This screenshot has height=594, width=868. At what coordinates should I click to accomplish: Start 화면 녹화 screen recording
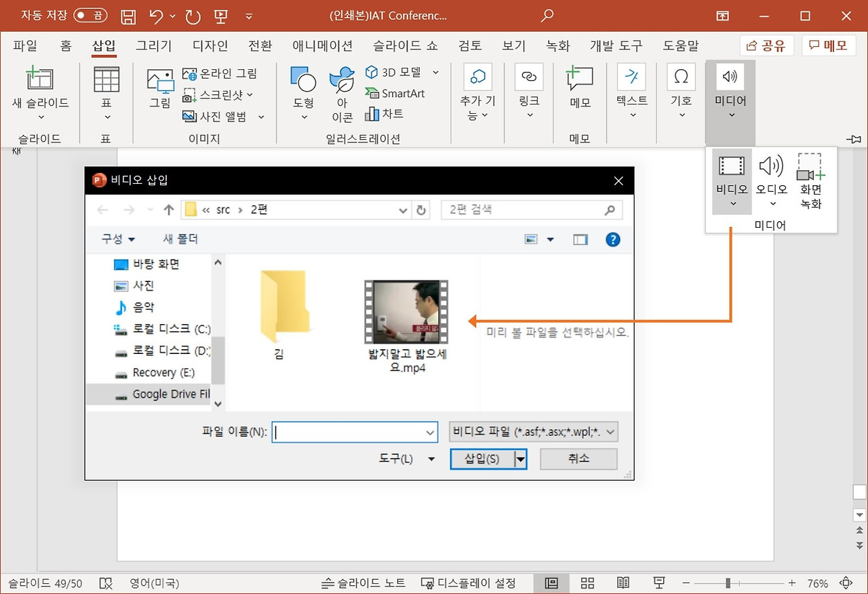point(811,181)
